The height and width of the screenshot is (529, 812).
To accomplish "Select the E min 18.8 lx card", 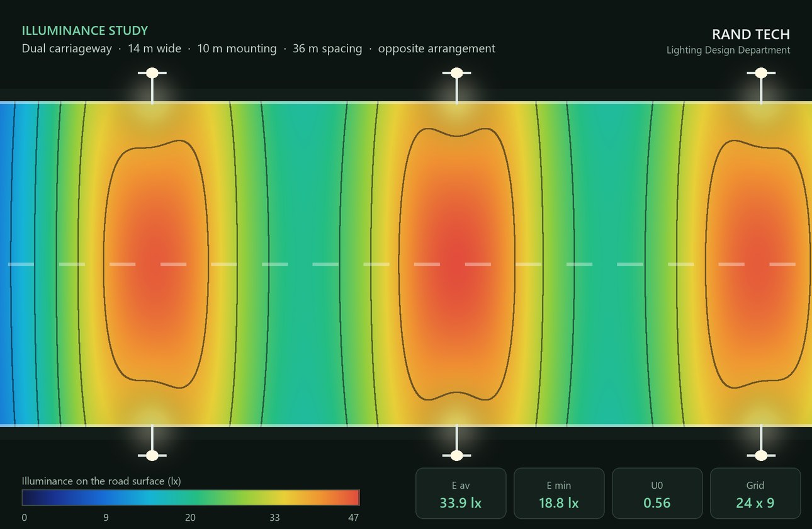I will click(x=559, y=493).
